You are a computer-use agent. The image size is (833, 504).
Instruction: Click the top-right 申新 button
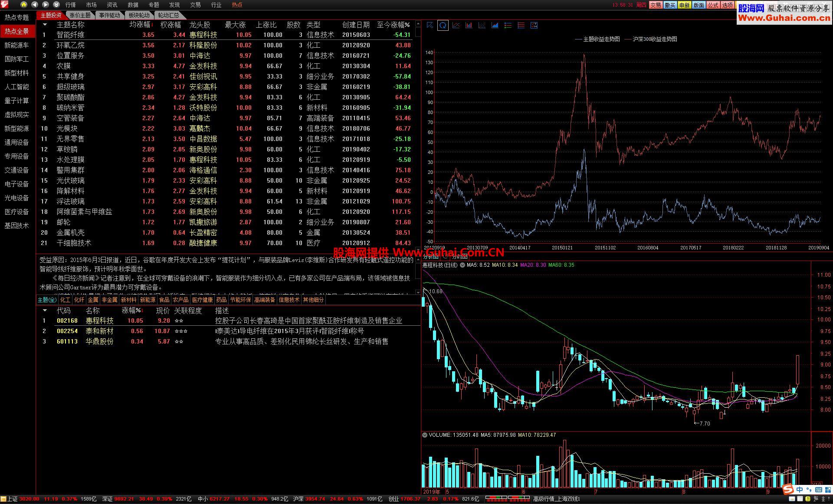click(x=684, y=5)
